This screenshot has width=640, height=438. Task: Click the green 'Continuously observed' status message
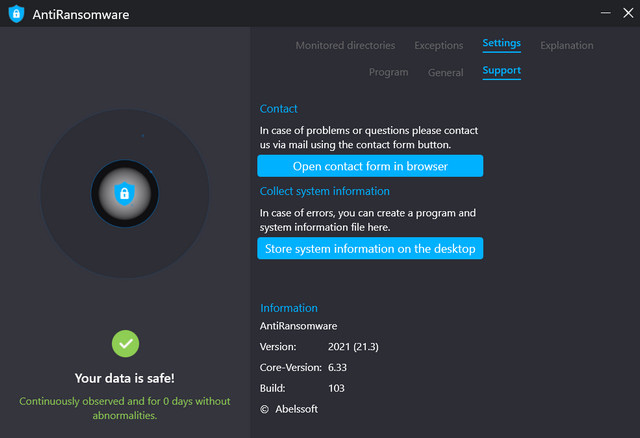pyautogui.click(x=125, y=408)
